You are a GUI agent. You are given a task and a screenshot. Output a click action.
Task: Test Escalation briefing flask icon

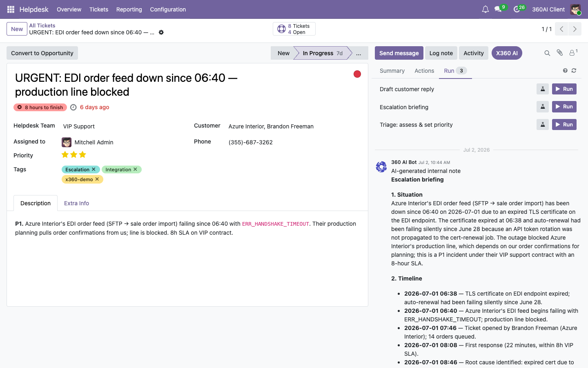tap(543, 107)
